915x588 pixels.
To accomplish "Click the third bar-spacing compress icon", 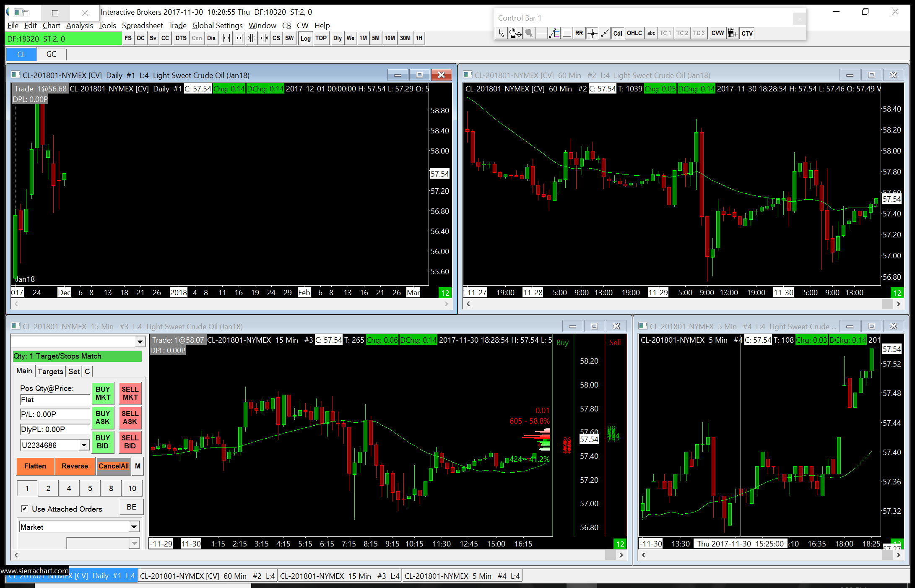I will [x=252, y=38].
